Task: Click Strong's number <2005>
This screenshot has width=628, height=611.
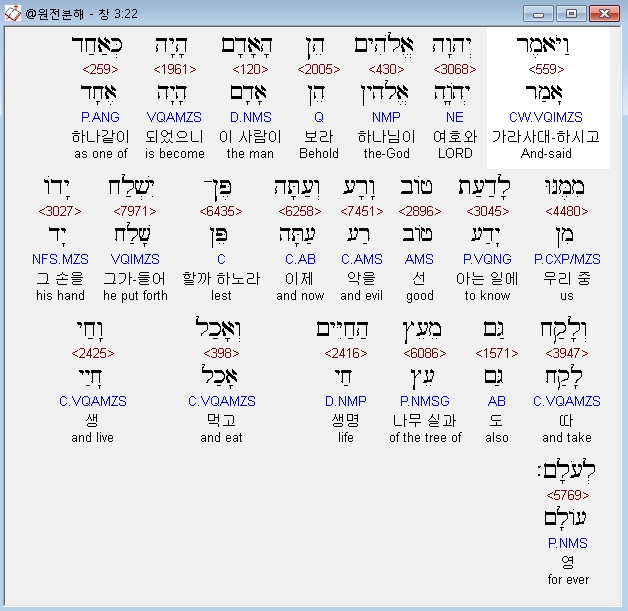Action: click(318, 69)
